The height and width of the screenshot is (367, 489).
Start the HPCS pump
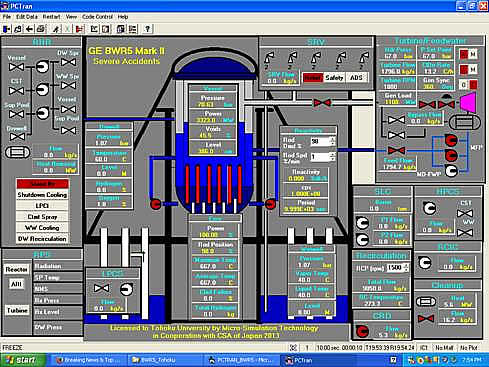coord(430,208)
